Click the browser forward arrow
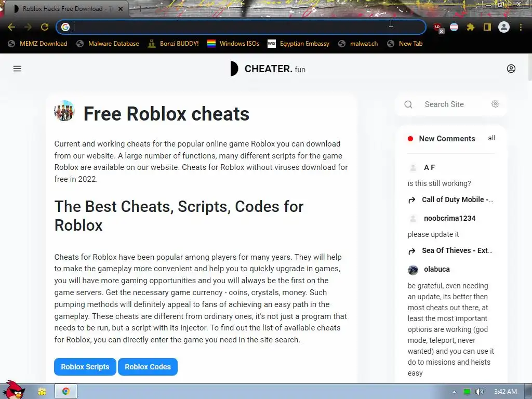 tap(28, 27)
